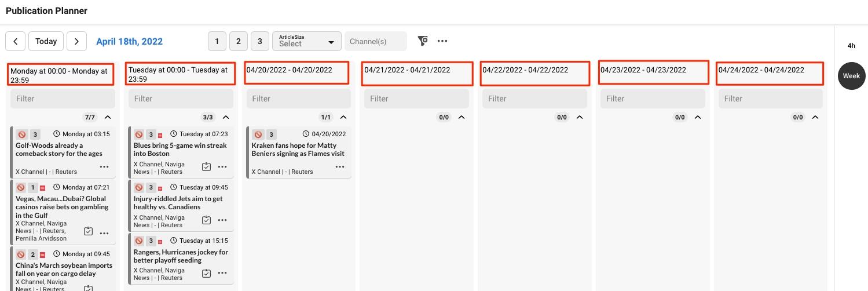Select the Week view
The width and height of the screenshot is (868, 291).
point(851,76)
